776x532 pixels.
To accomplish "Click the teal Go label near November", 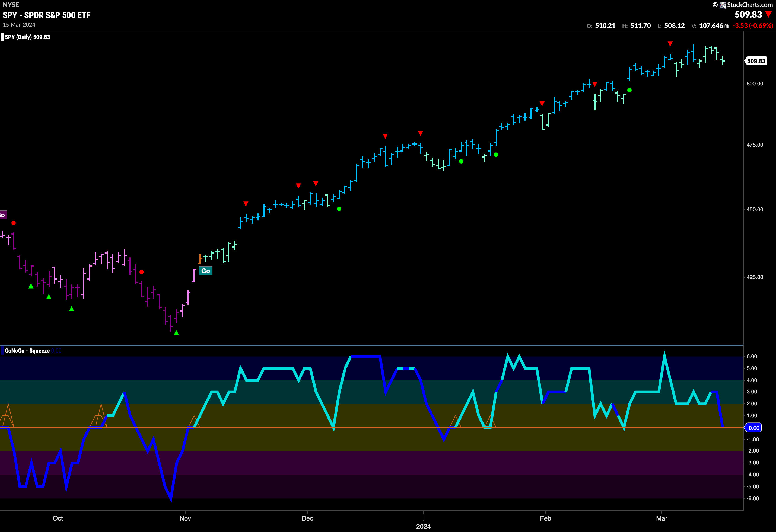I will [206, 271].
